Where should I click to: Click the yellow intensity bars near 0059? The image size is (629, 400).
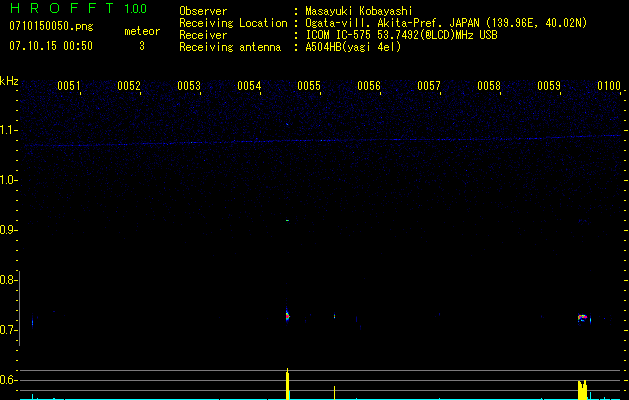click(x=582, y=390)
